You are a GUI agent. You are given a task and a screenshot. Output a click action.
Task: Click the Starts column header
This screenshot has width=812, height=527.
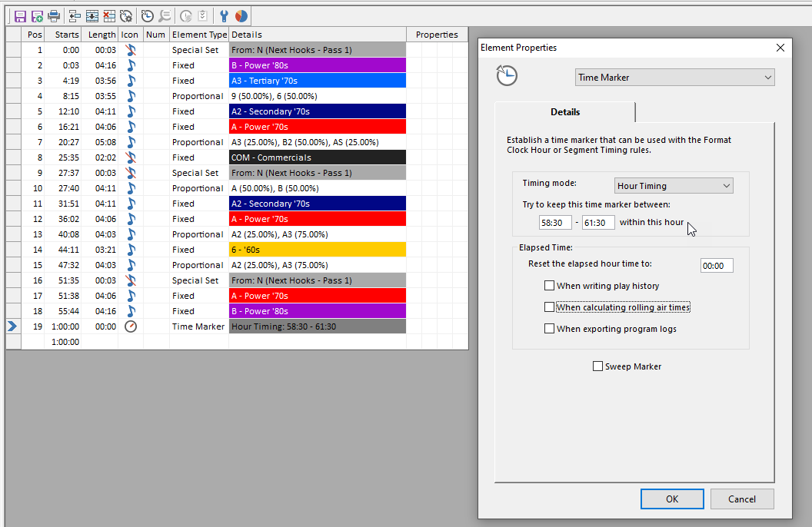pyautogui.click(x=62, y=35)
